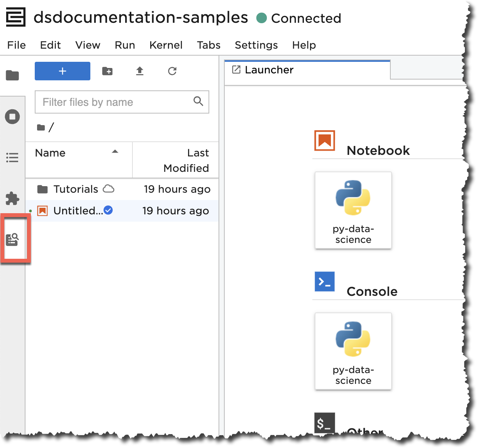Screen dimensions: 478x448
Task: Open the Settings menu
Action: pyautogui.click(x=256, y=45)
